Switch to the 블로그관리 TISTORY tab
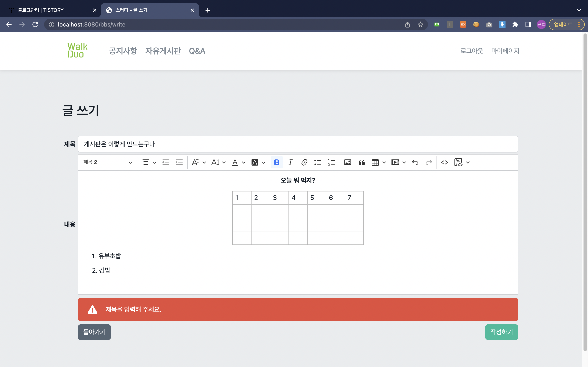This screenshot has height=367, width=588. 41,10
